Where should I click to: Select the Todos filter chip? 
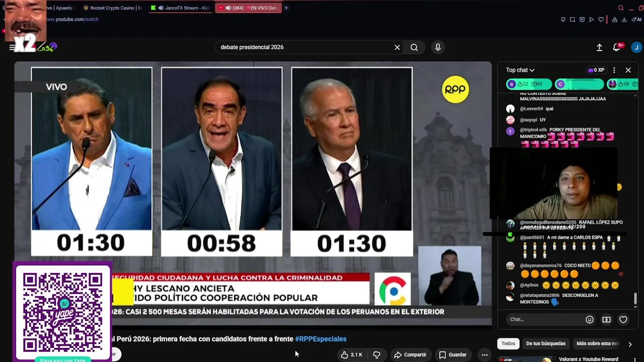(x=508, y=343)
